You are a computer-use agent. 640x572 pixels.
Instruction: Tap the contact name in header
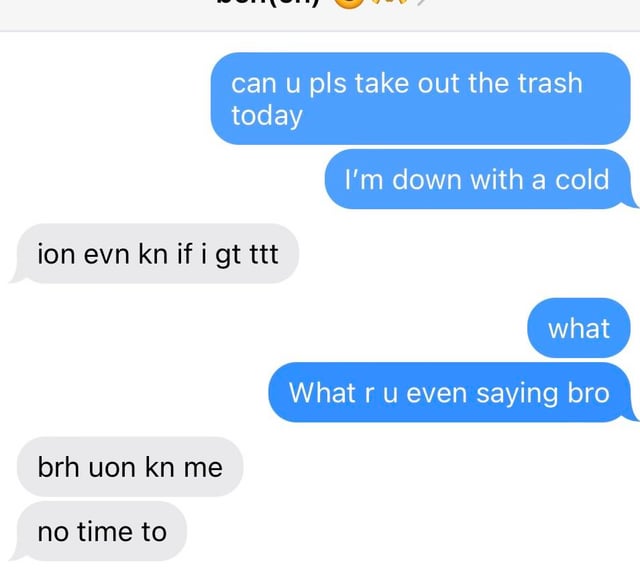(x=267, y=3)
